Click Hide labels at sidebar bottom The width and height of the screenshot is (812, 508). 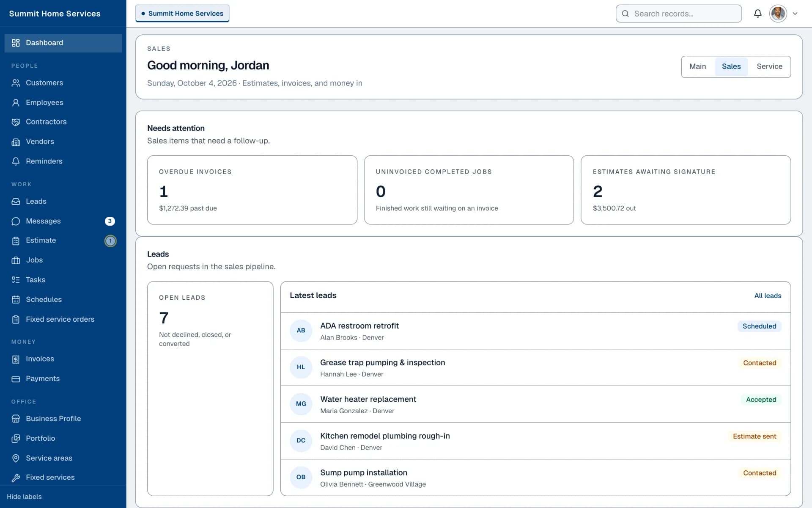(24, 497)
